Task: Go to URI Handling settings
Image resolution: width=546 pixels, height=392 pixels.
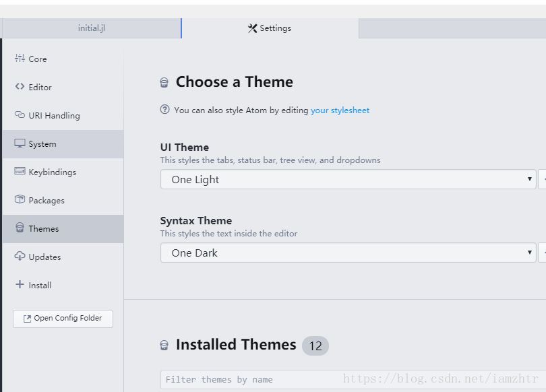Action: point(63,115)
